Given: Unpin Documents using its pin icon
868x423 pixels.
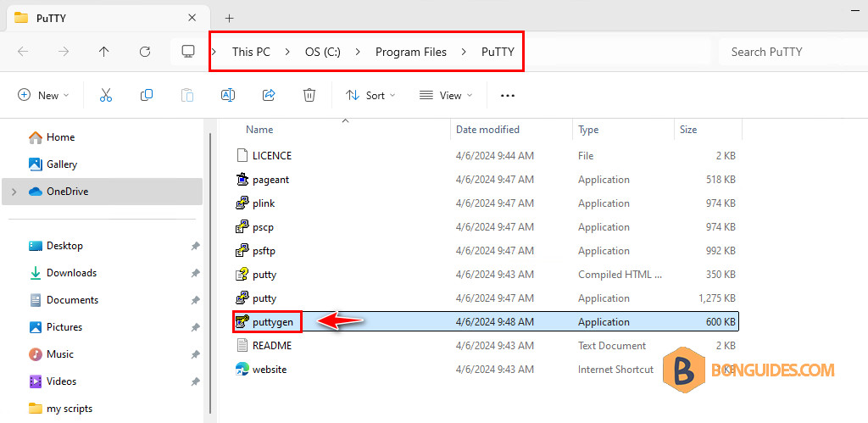Looking at the screenshot, I should [195, 300].
